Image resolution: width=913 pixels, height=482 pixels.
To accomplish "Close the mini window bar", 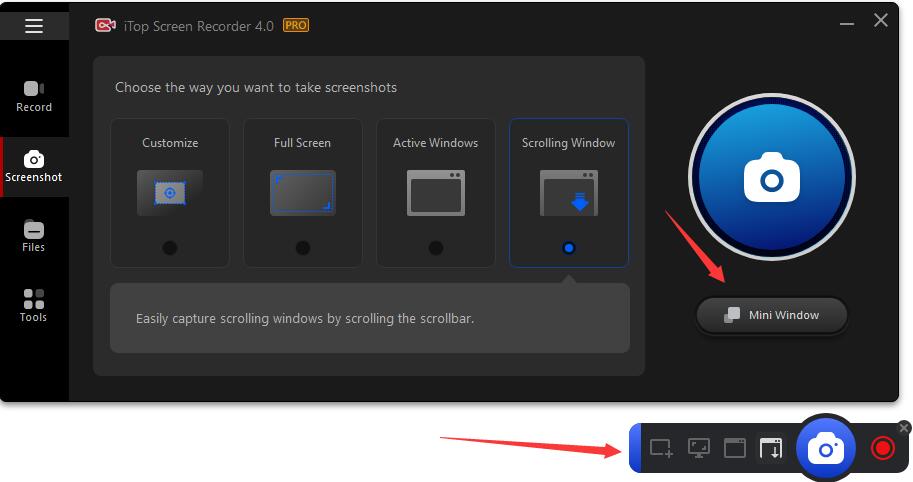I will coord(904,428).
